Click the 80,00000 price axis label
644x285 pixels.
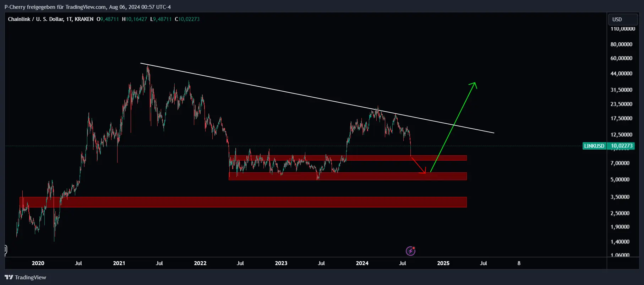tap(621, 44)
